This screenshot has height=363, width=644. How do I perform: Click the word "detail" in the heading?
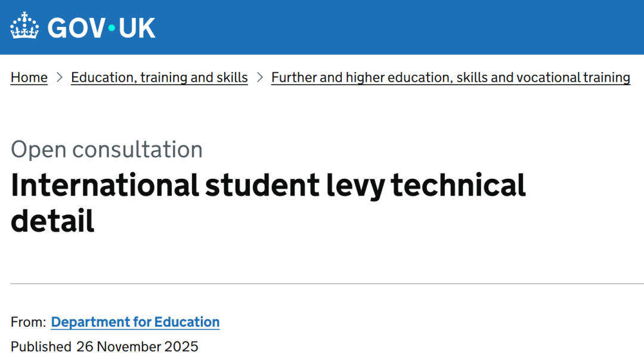pos(52,221)
